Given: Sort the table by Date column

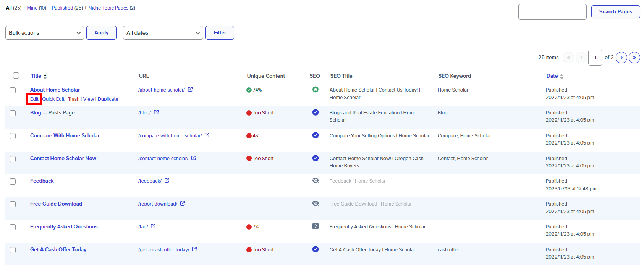Looking at the screenshot, I should pyautogui.click(x=555, y=76).
